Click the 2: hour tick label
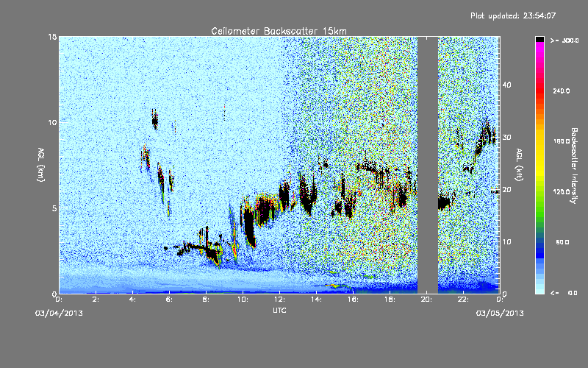Viewport: 588px width, 368px height. (x=96, y=300)
